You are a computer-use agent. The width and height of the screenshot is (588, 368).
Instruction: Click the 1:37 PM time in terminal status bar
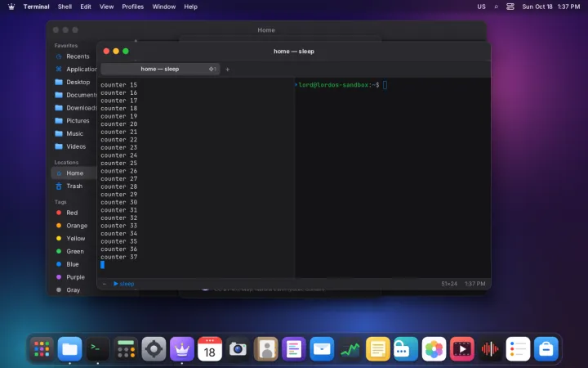click(x=474, y=284)
